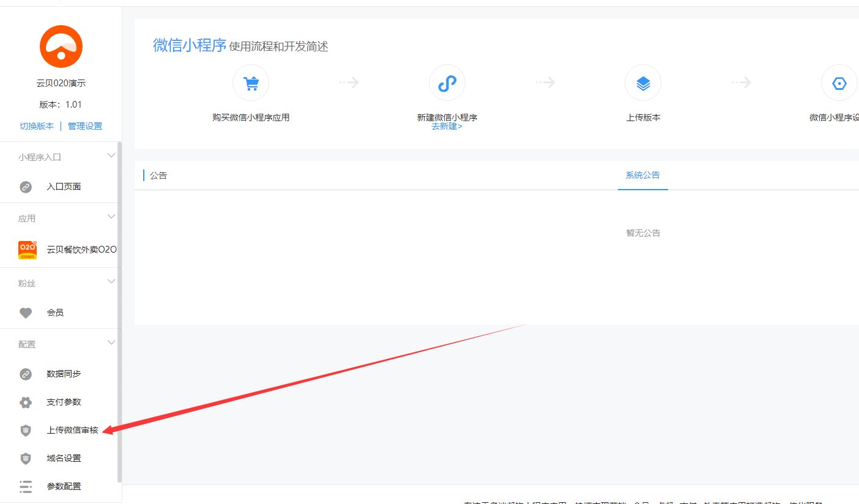Click the orange Yunbei O2O logo avatar
This screenshot has width=859, height=504.
point(61,46)
